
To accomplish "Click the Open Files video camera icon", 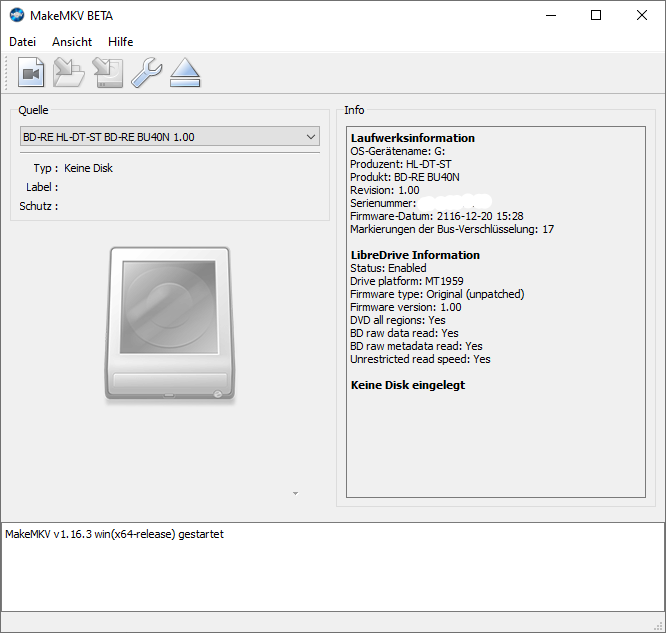I will 31,72.
